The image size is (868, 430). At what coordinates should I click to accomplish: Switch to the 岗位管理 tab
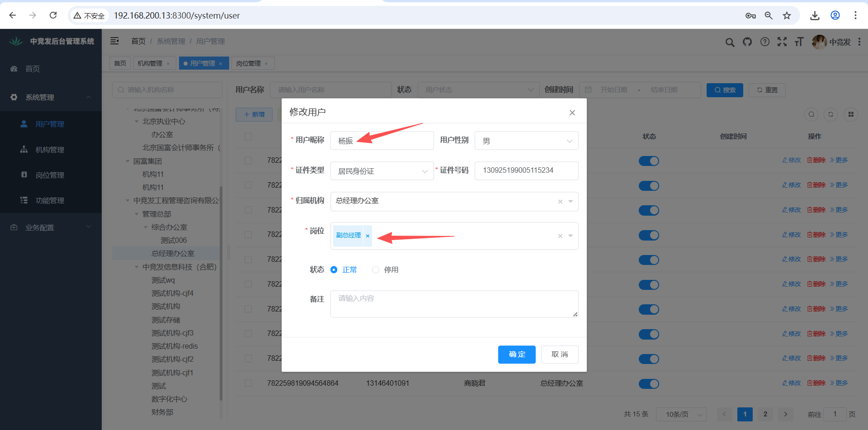(x=249, y=63)
